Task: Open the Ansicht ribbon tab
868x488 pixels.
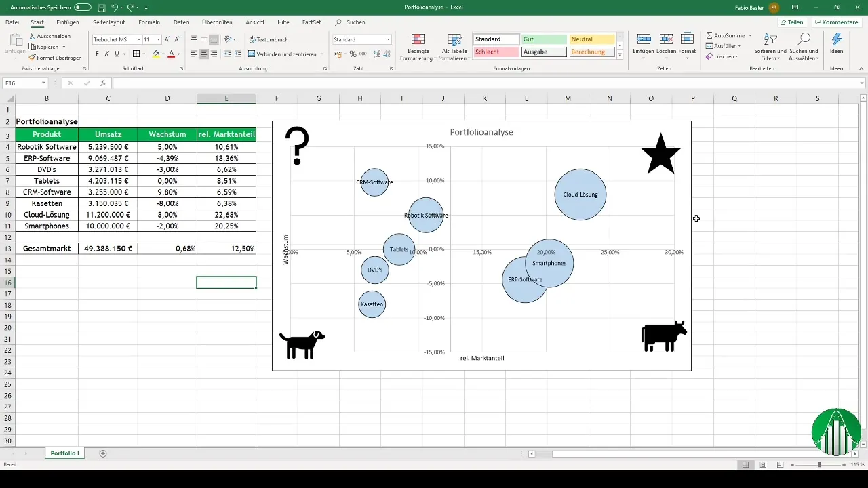Action: 255,22
